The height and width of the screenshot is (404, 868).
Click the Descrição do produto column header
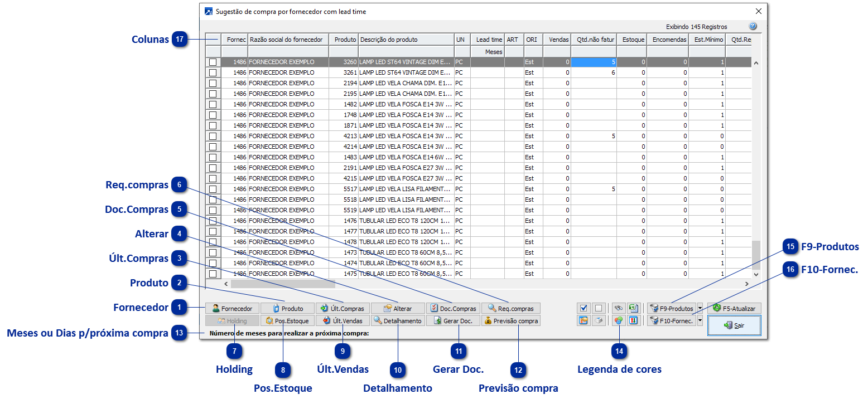(x=406, y=40)
